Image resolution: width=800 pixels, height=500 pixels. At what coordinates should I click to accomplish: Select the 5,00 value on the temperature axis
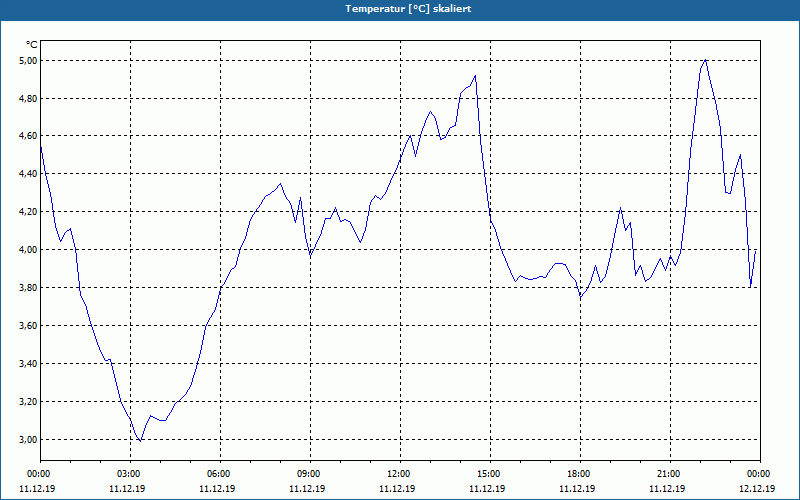tap(29, 61)
